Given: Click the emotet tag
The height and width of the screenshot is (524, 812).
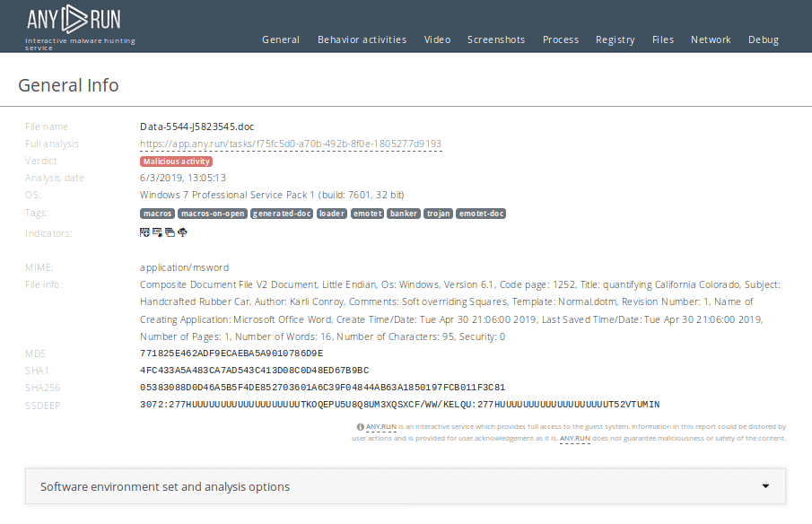Looking at the screenshot, I should 367,214.
